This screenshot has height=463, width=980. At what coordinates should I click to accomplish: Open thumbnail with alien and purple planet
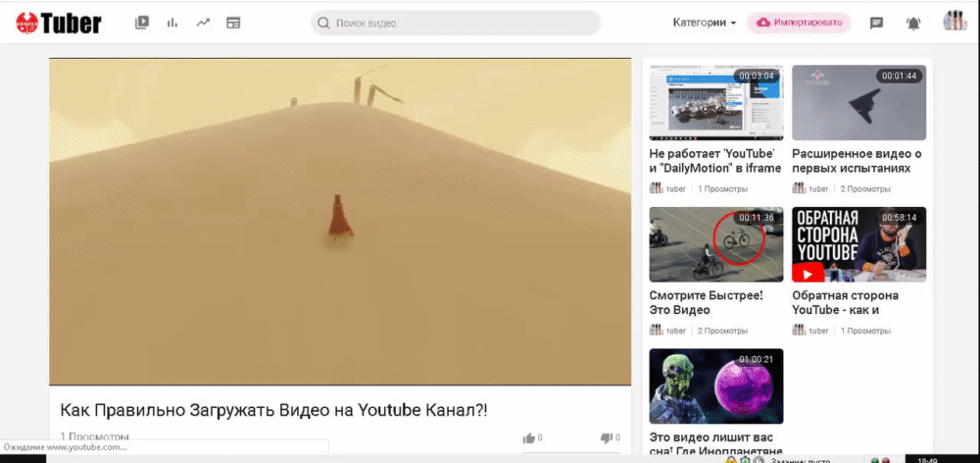[716, 386]
